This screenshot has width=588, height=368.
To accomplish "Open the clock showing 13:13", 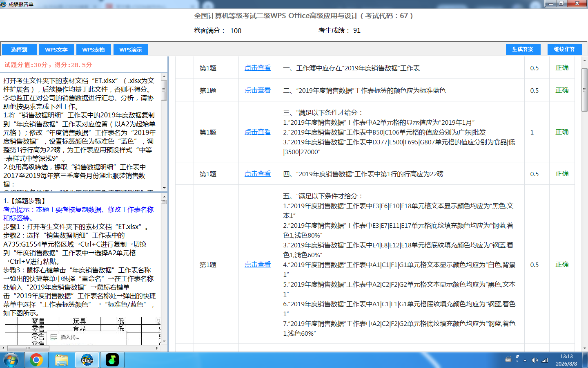I will tap(566, 360).
